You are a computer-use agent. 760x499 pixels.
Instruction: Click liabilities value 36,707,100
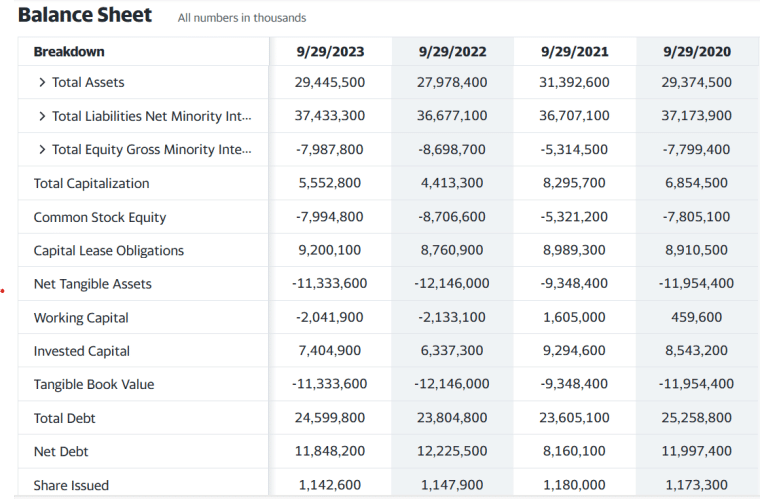(574, 116)
